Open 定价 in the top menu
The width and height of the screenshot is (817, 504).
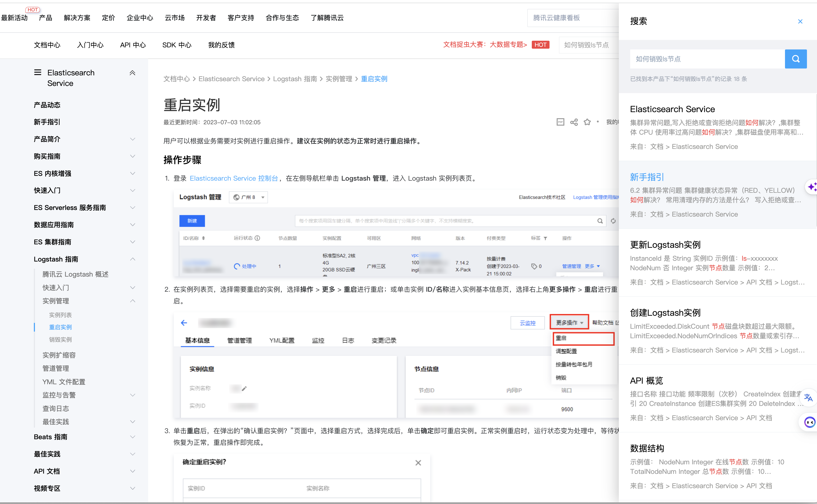pyautogui.click(x=108, y=18)
